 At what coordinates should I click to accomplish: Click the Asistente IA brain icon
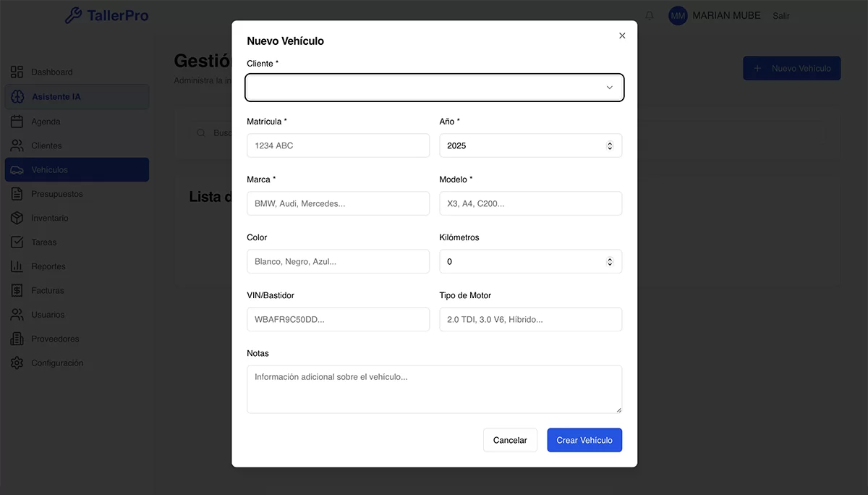point(17,97)
